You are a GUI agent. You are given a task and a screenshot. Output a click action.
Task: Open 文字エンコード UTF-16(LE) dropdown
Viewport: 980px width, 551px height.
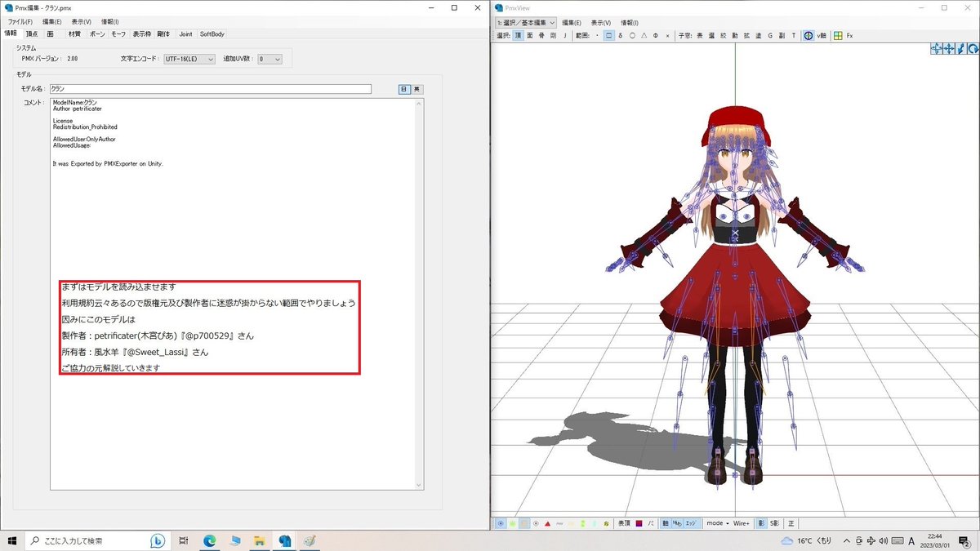click(189, 59)
